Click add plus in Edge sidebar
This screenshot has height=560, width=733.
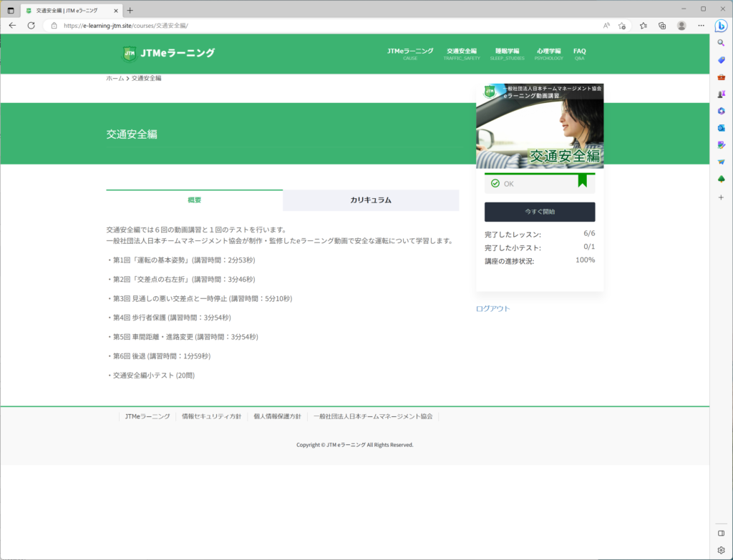(x=721, y=200)
